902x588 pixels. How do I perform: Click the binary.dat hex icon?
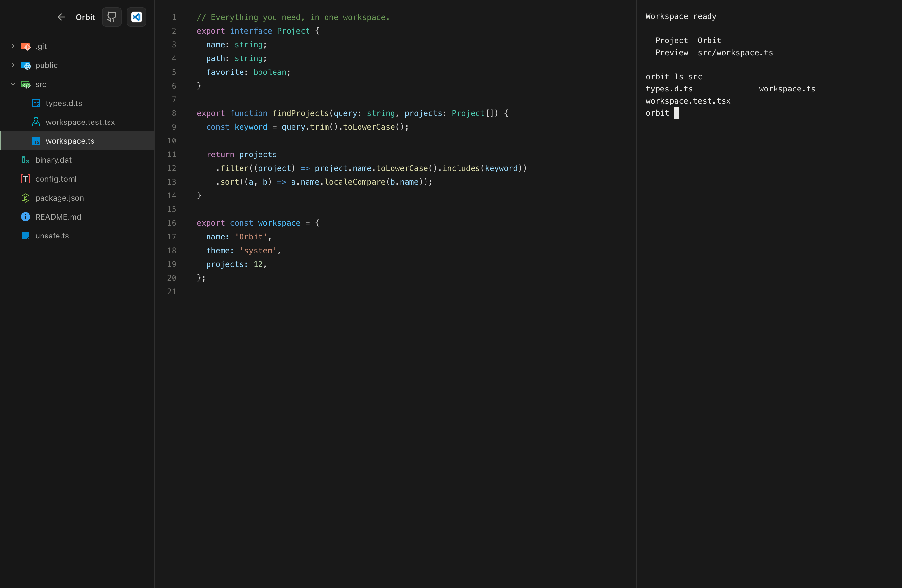click(25, 160)
